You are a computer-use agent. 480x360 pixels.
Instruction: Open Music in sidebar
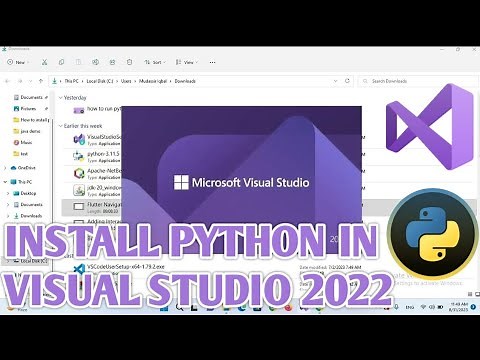click(23, 142)
